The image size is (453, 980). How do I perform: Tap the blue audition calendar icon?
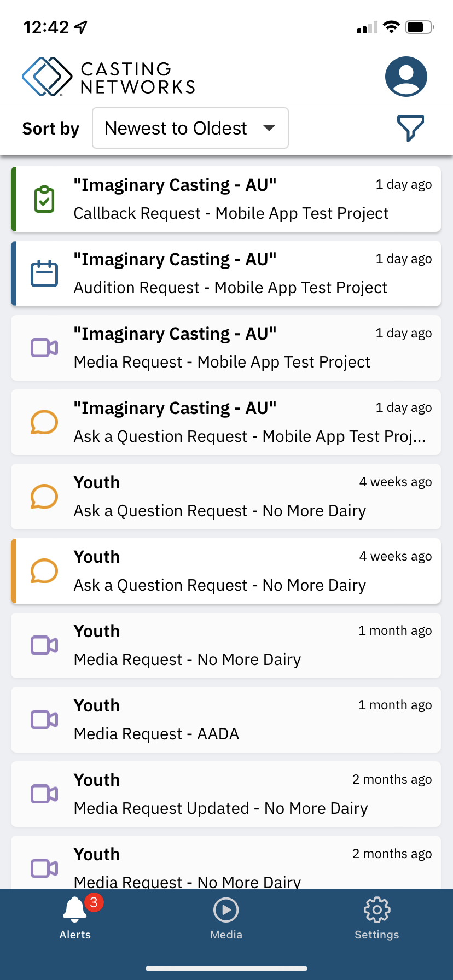point(44,273)
